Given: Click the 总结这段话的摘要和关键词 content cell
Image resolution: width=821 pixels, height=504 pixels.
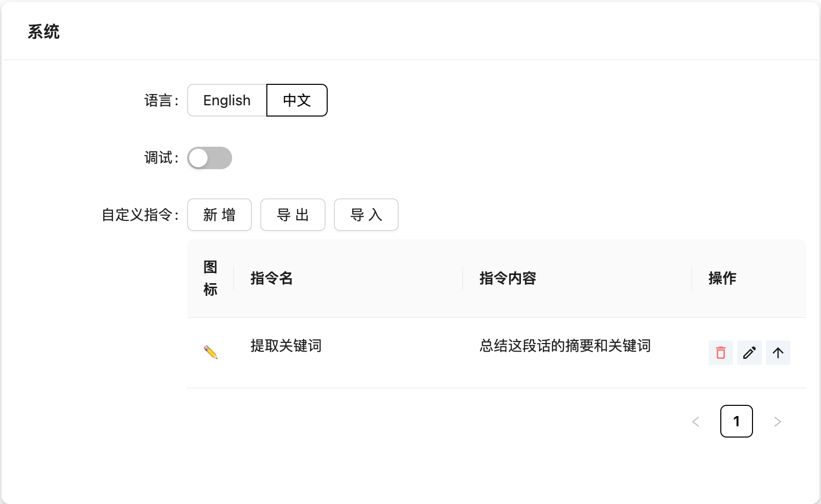Looking at the screenshot, I should pyautogui.click(x=565, y=346).
